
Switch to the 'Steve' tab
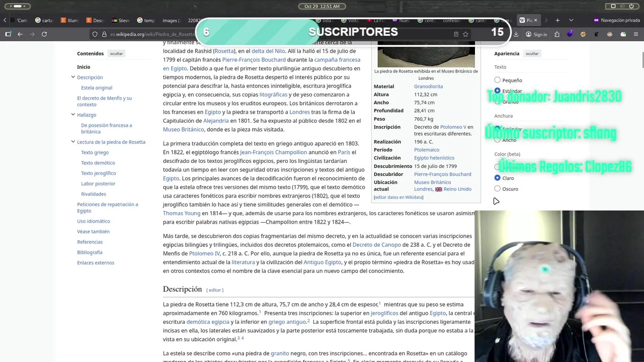tap(121, 20)
